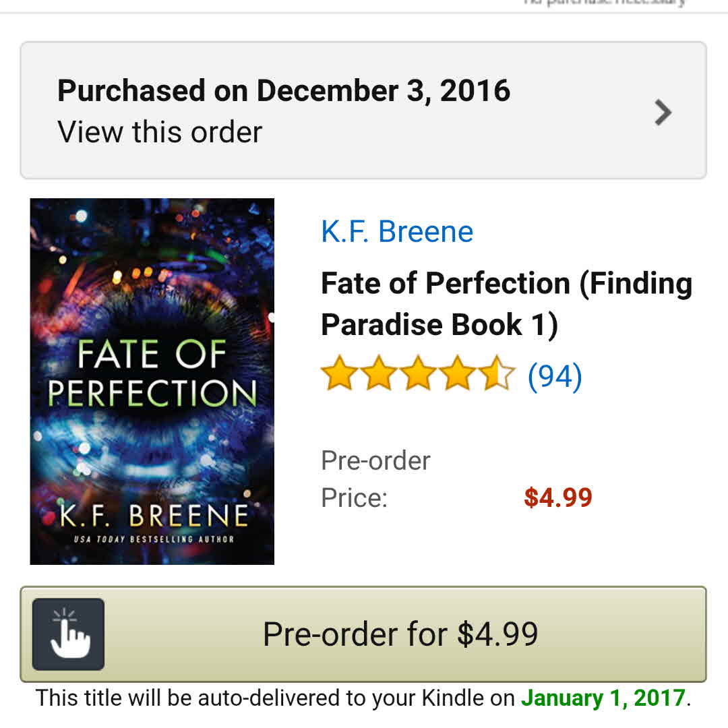
Task: Click the K.F. BREENE name on the cover
Action: [154, 516]
